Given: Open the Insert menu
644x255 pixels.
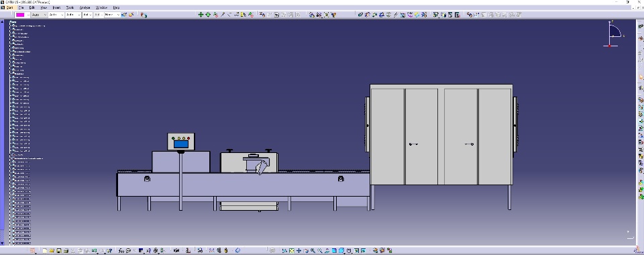Looking at the screenshot, I should pyautogui.click(x=56, y=7).
